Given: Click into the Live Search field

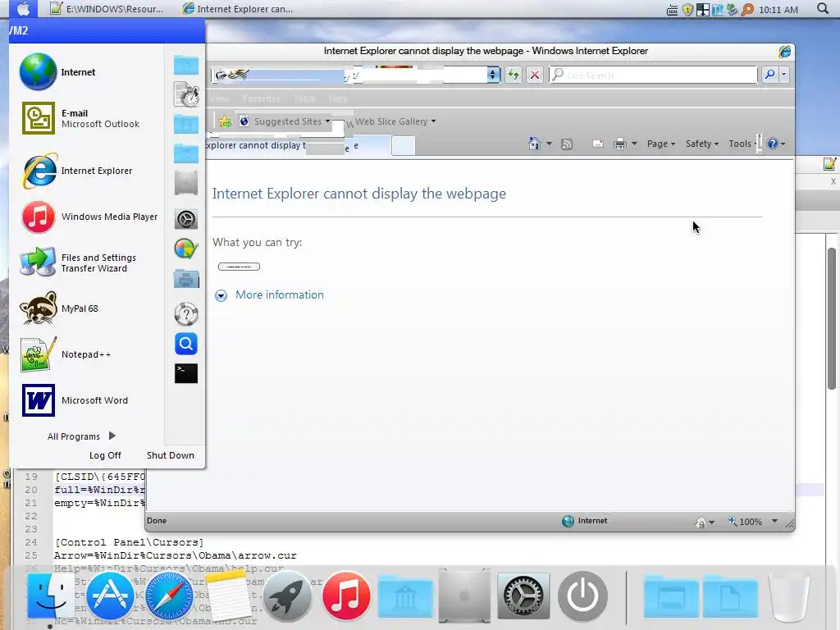Looking at the screenshot, I should click(x=654, y=75).
